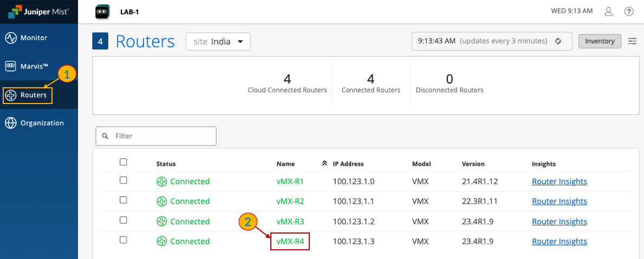Open the site India dropdown
Screen dimensions: 644x259
coord(218,42)
